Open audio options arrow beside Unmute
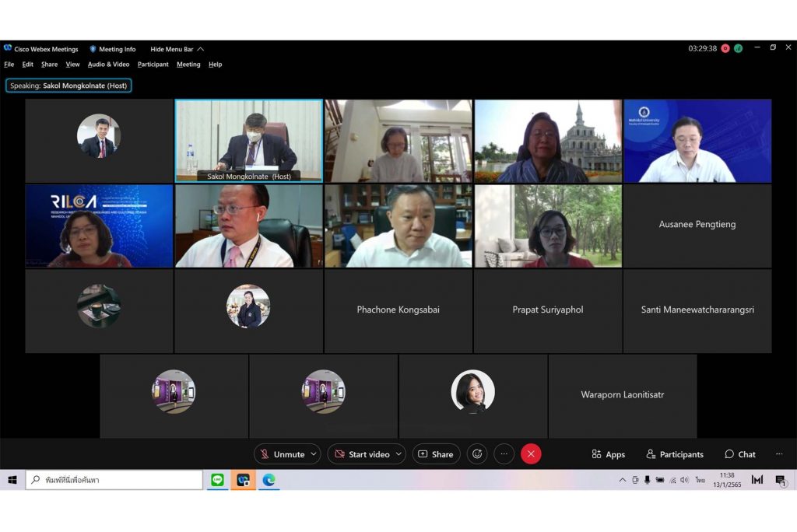 point(314,454)
